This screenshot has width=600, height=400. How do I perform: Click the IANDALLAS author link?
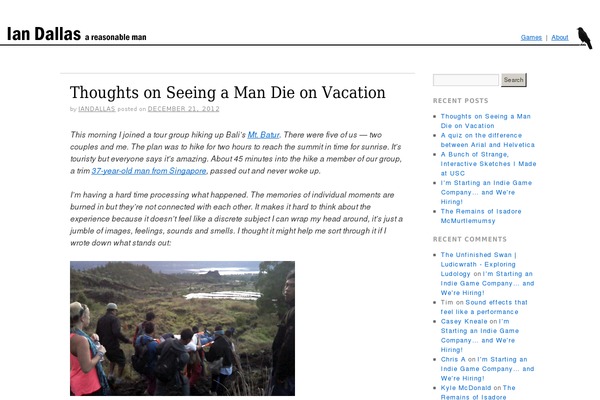97,109
